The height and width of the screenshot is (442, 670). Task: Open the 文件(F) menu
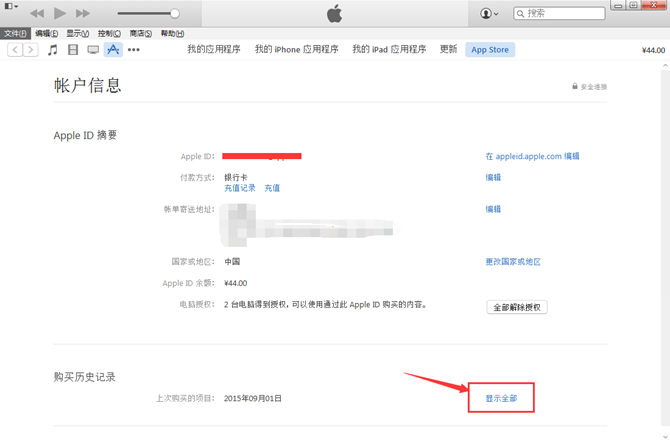click(15, 33)
